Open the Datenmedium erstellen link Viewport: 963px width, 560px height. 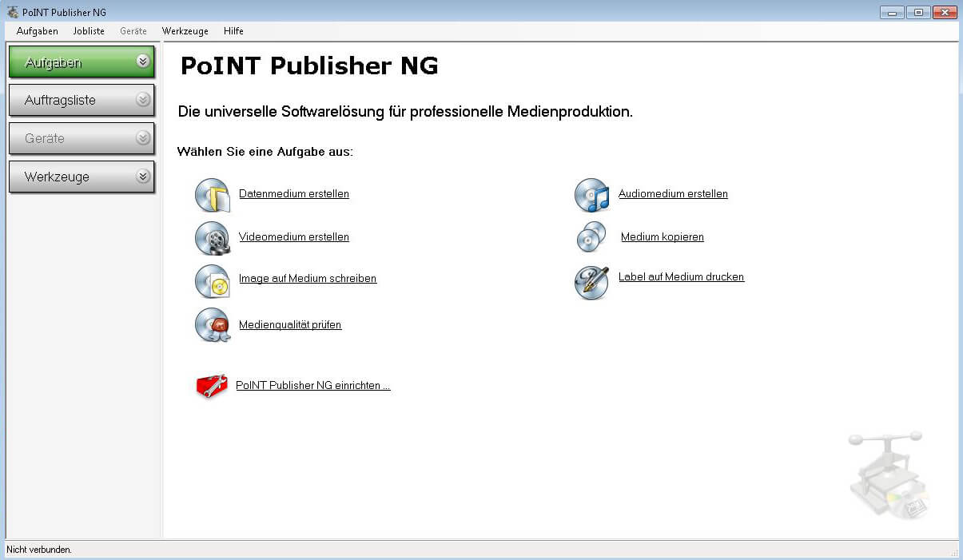[x=294, y=194]
